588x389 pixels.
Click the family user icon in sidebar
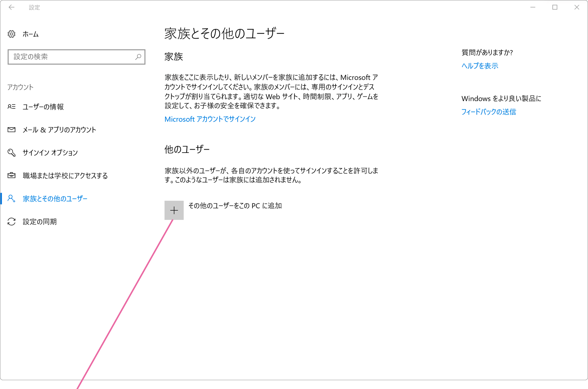pyautogui.click(x=11, y=199)
